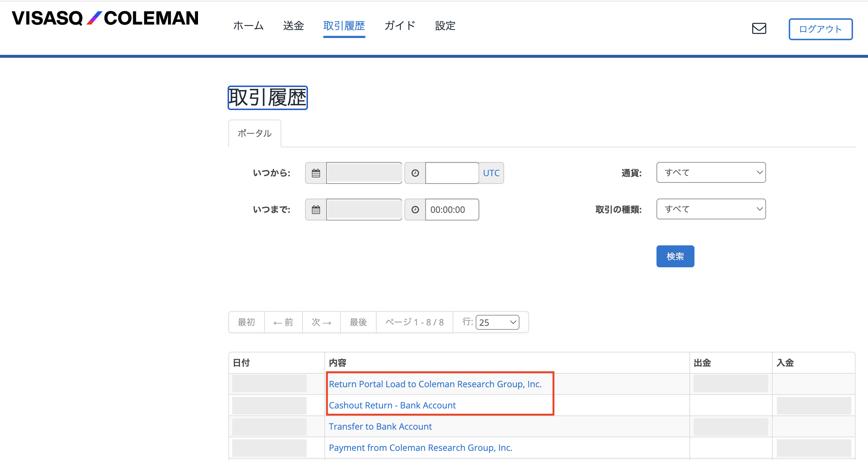The image size is (868, 460).
Task: Open 設定 in the navigation
Action: [445, 26]
